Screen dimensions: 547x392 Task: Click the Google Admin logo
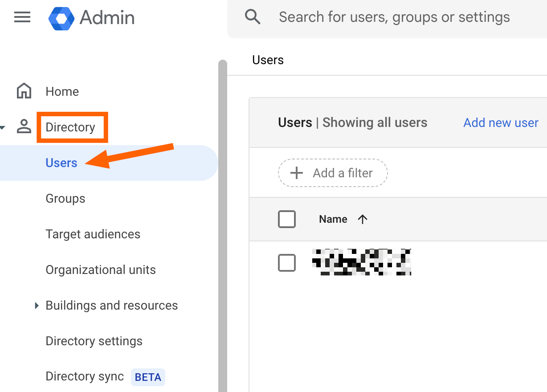pyautogui.click(x=61, y=18)
